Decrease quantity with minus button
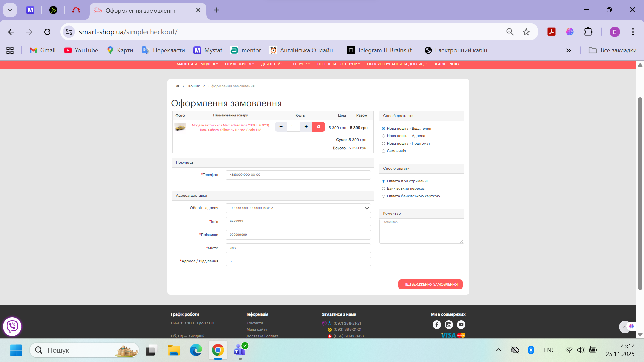Image resolution: width=644 pixels, height=362 pixels. click(x=281, y=127)
